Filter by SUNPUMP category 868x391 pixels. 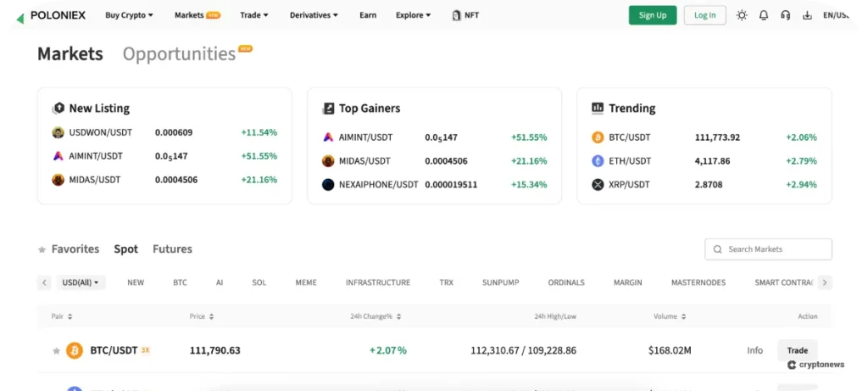[500, 282]
